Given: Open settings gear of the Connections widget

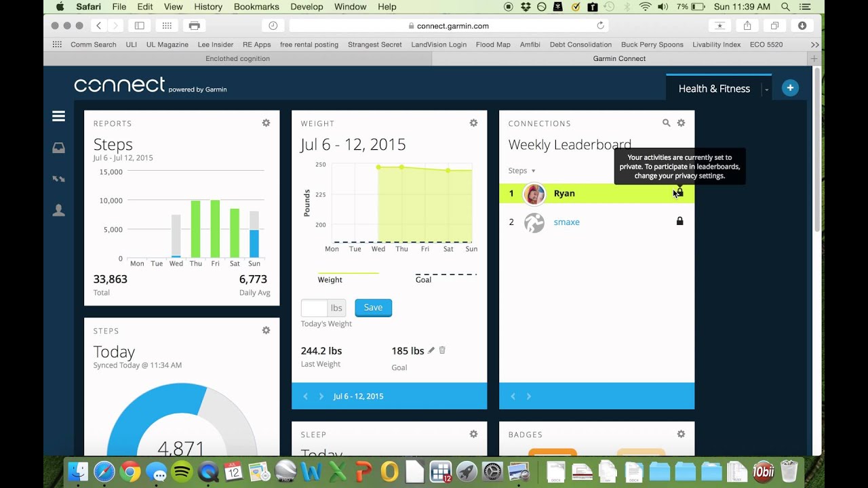Looking at the screenshot, I should click(681, 123).
